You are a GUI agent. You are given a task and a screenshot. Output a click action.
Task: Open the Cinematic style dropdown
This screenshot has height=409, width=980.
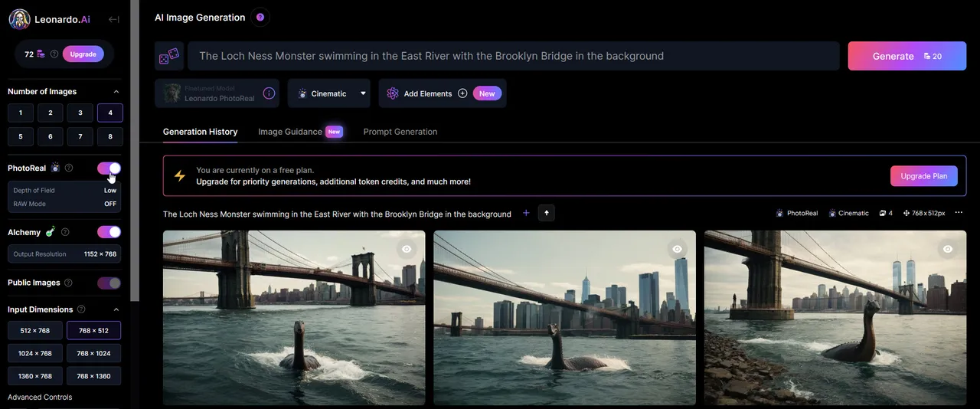click(x=329, y=93)
